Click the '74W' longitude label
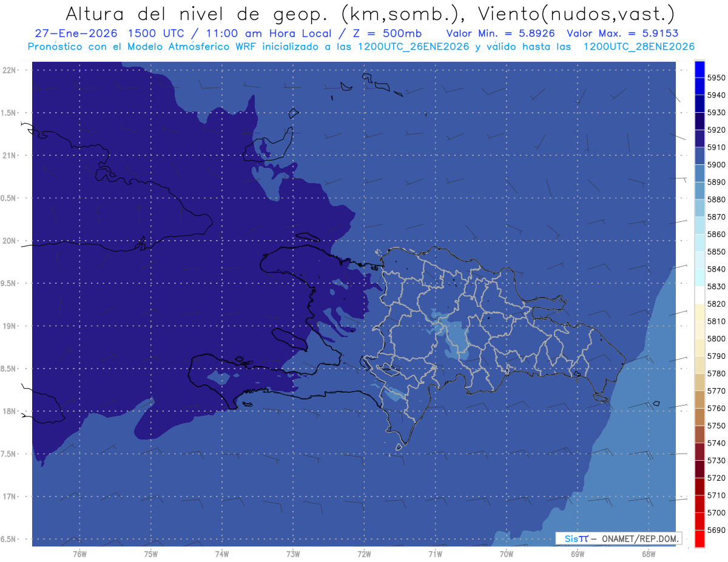The image size is (728, 562). (x=222, y=554)
